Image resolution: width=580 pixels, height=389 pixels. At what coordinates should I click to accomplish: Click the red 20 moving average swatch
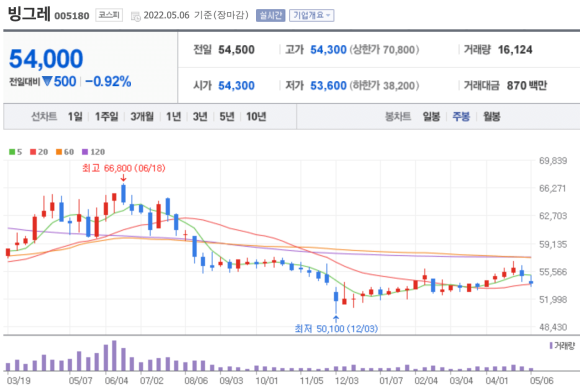click(x=33, y=152)
